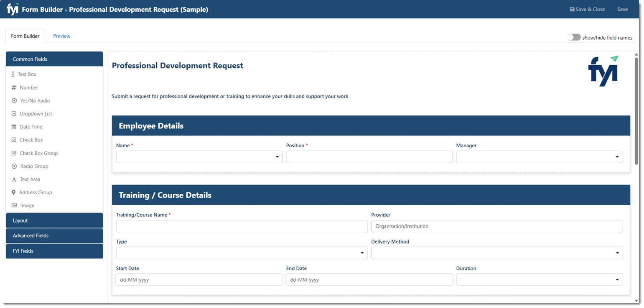
Task: Select Employee Details section header
Action: point(371,126)
